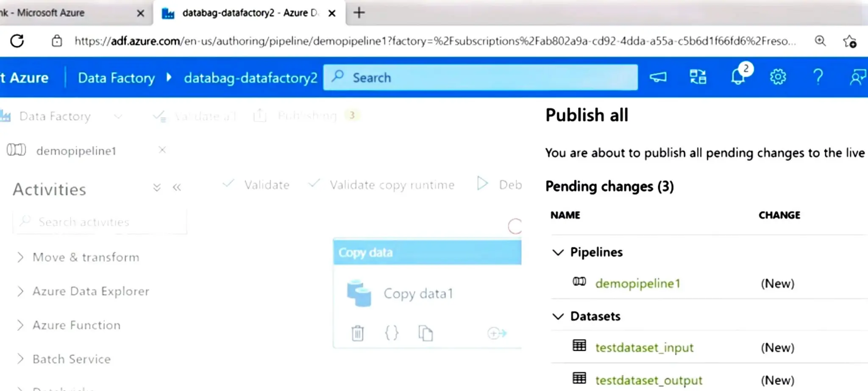This screenshot has width=868, height=391.
Task: Open the help question mark icon
Action: [x=818, y=77]
